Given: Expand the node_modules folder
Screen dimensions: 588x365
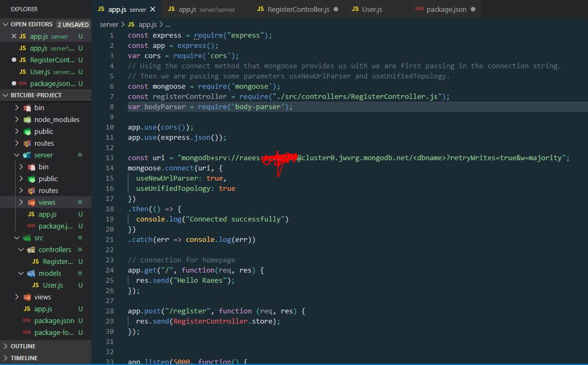Looking at the screenshot, I should coord(17,119).
